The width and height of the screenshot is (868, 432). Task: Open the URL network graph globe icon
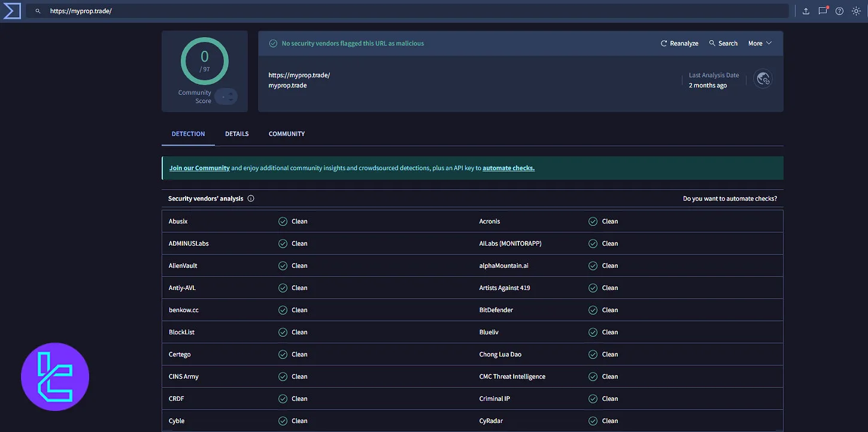click(x=763, y=78)
